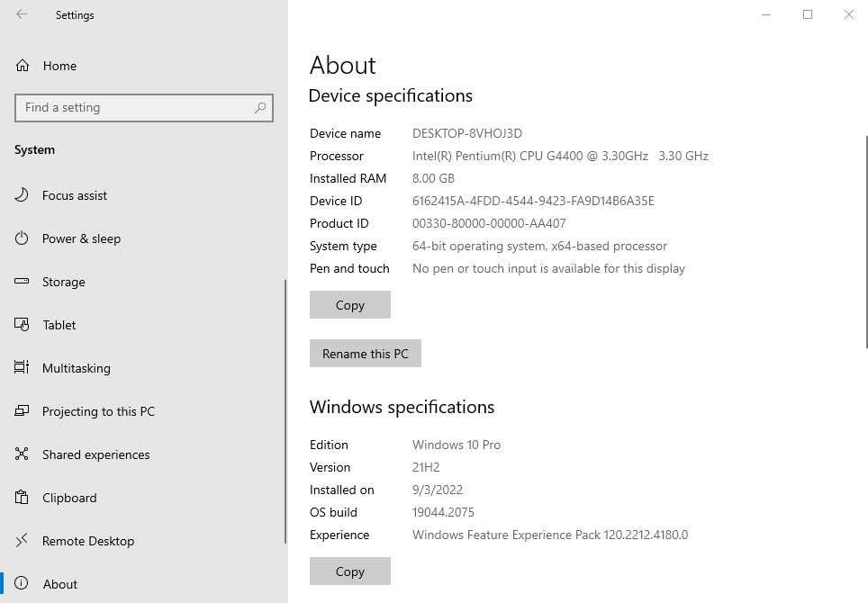Click the Device specifications heading
The image size is (868, 603).
(390, 95)
